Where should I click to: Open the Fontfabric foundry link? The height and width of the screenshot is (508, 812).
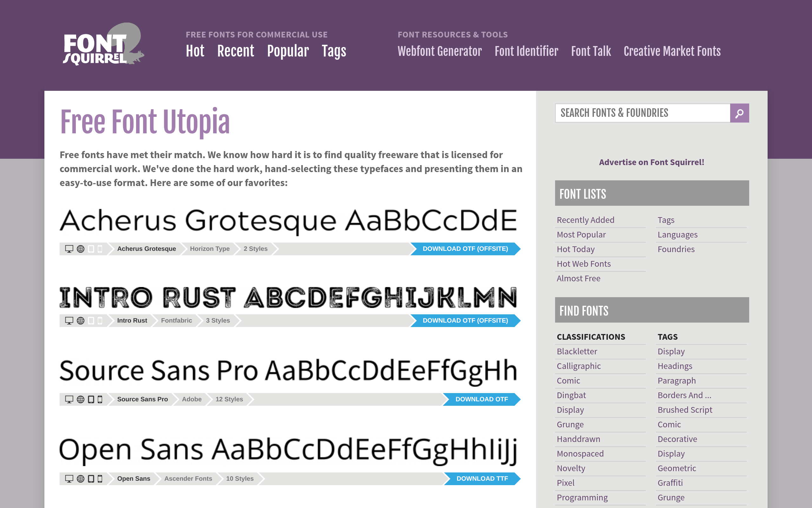176,321
